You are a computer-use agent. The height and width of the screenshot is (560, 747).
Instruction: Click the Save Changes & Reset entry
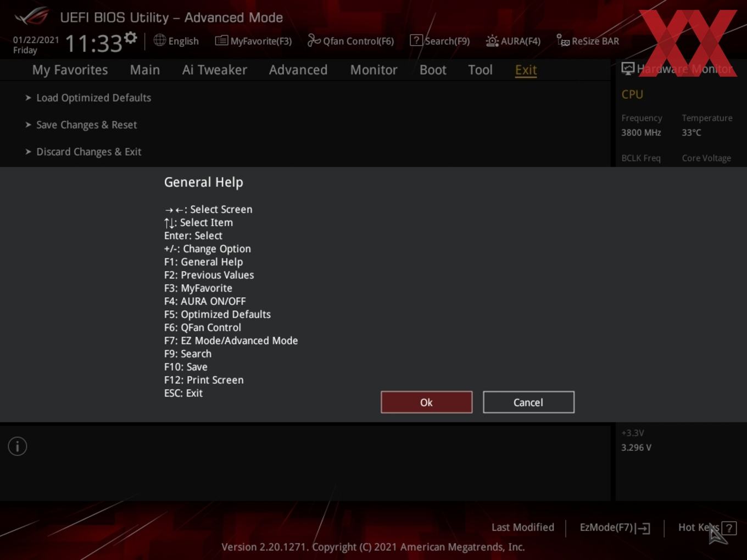click(86, 125)
